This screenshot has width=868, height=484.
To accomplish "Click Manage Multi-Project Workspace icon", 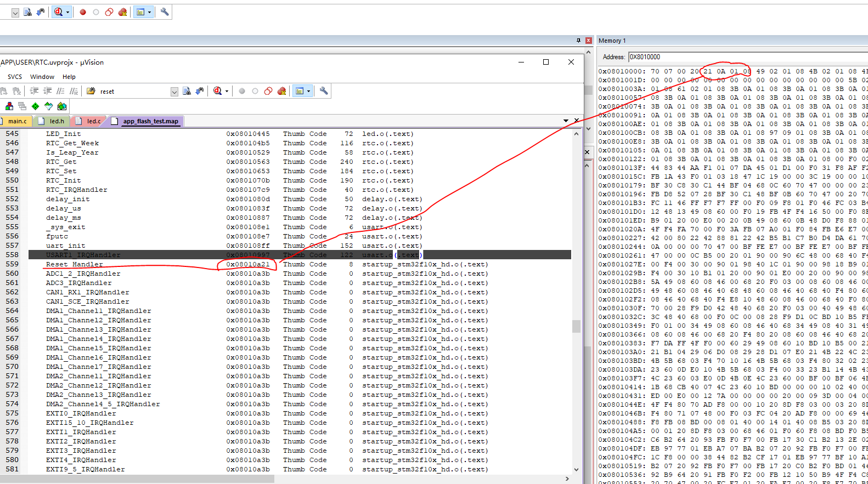I will coord(22,106).
